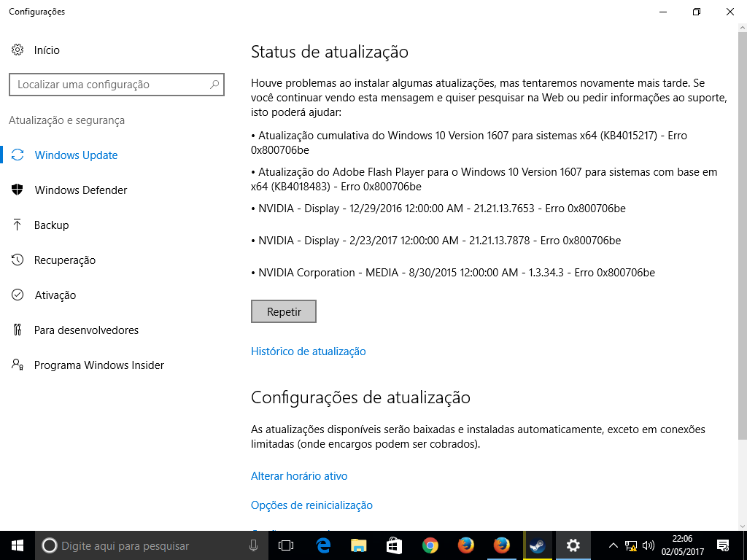The image size is (747, 560).
Task: Open the first Firefox taskbar icon
Action: coord(466,545)
